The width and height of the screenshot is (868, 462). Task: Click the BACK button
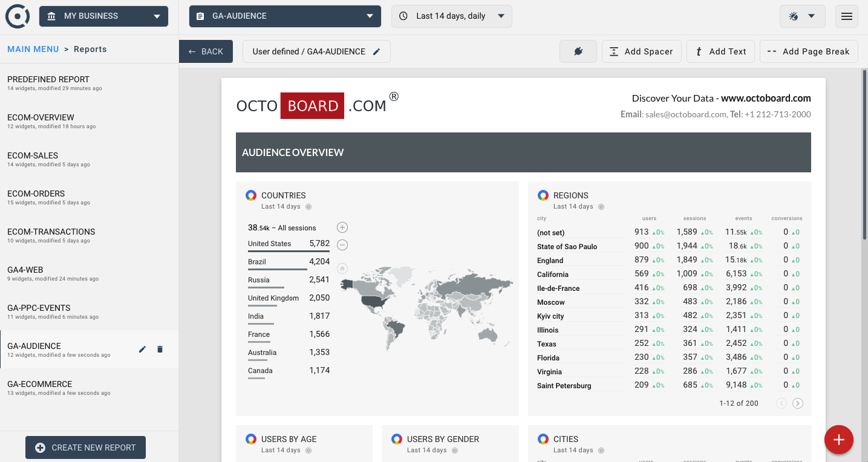(206, 51)
